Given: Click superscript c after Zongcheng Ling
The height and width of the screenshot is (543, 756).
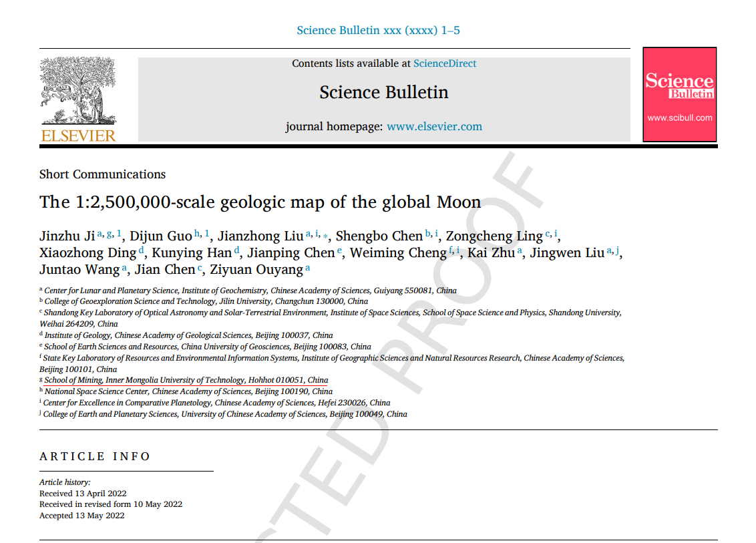Looking at the screenshot, I should pyautogui.click(x=548, y=233).
